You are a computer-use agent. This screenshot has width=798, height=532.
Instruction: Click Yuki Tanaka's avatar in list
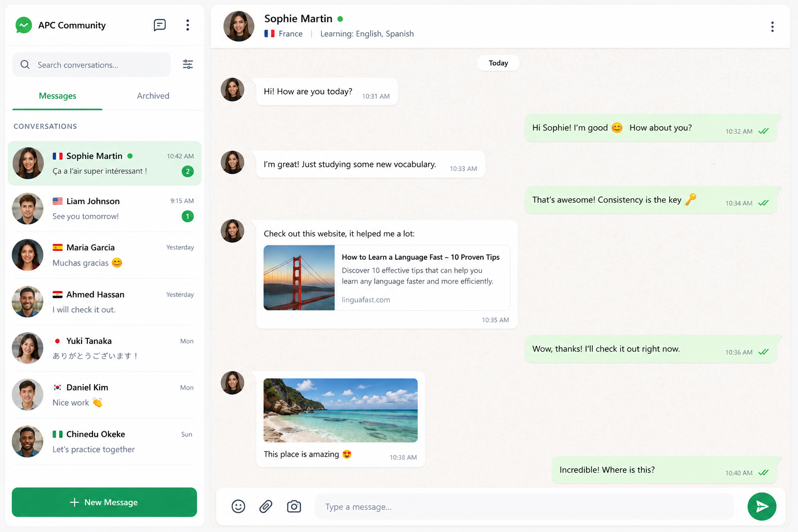[28, 348]
